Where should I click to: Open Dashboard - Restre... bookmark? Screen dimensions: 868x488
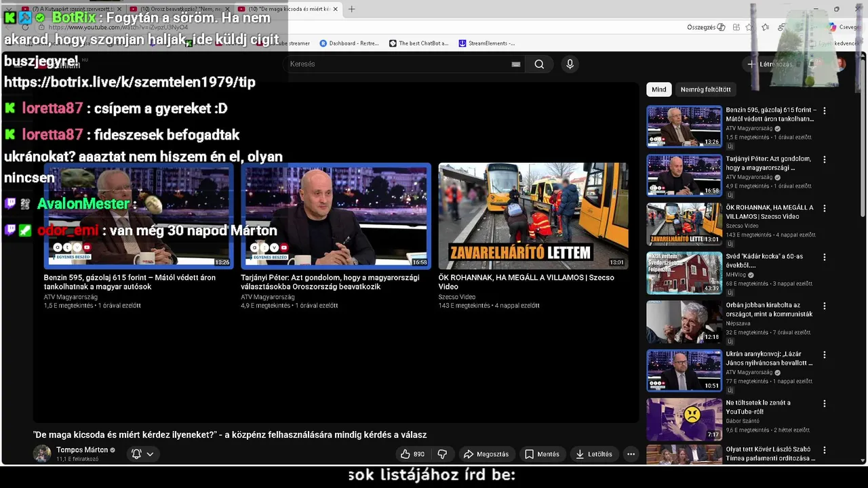point(349,43)
